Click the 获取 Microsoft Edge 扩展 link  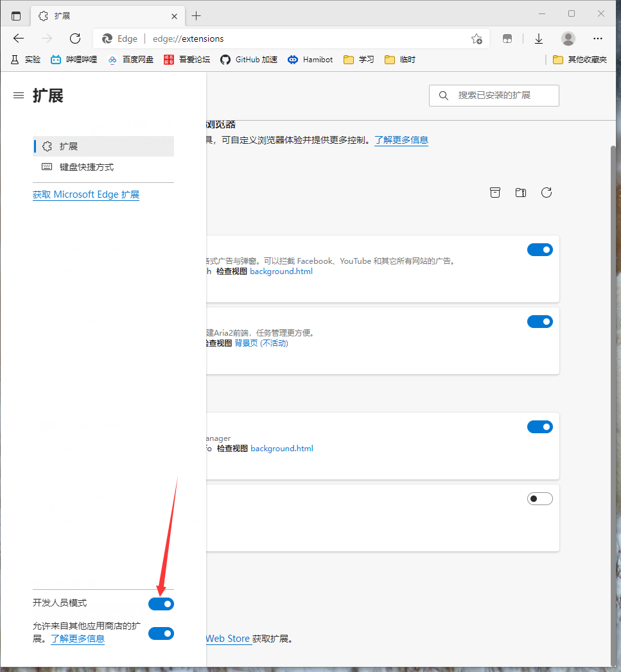(x=86, y=194)
